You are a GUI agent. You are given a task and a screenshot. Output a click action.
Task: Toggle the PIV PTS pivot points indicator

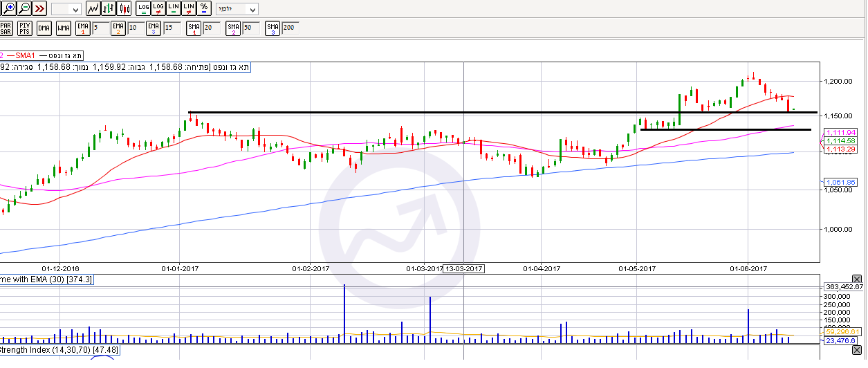[25, 28]
